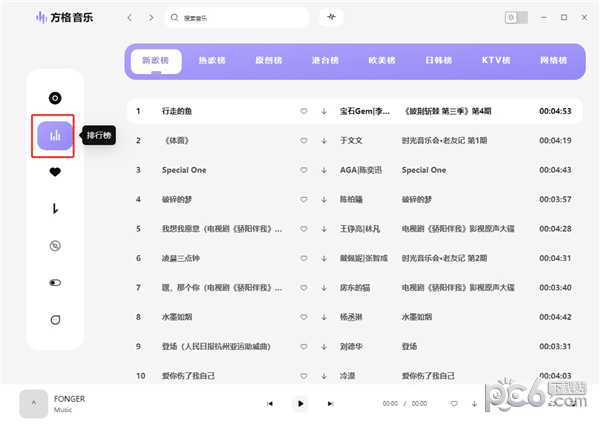Click the FONGER track title
600x424 pixels.
click(x=69, y=399)
